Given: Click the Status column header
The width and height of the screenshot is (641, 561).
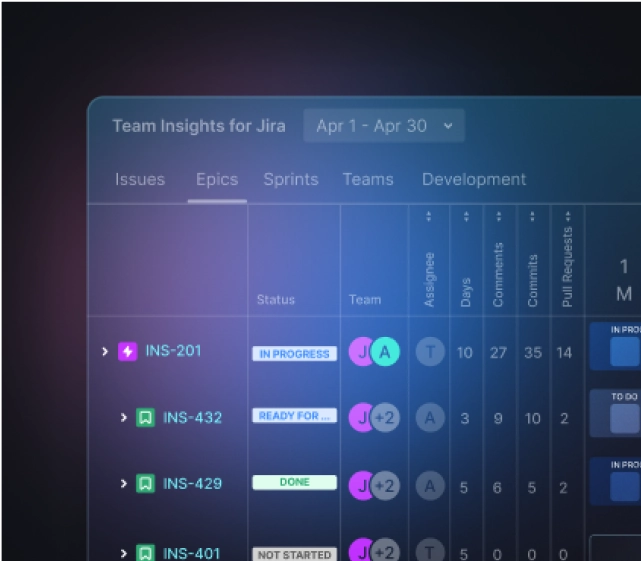Looking at the screenshot, I should tap(276, 300).
